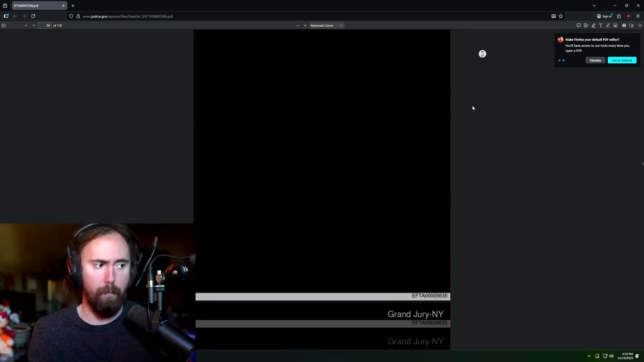Click the red extension icon

click(x=628, y=16)
